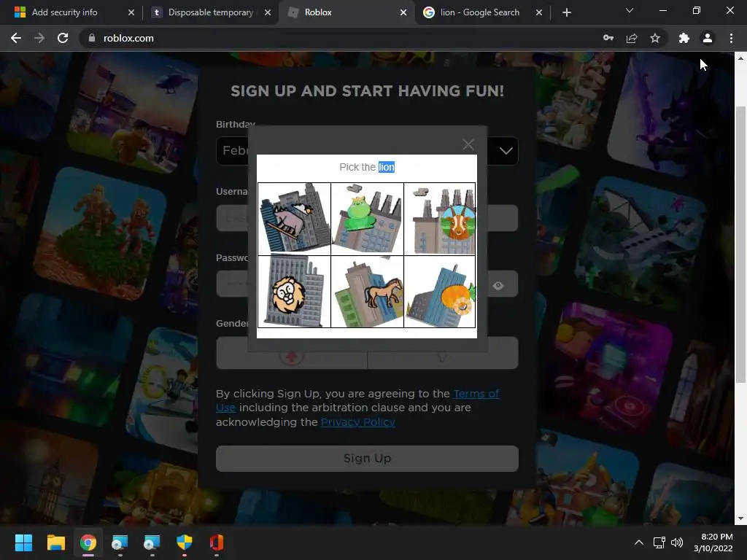This screenshot has height=560, width=747.
Task: Open the tab search dropdown arrow
Action: tap(630, 10)
